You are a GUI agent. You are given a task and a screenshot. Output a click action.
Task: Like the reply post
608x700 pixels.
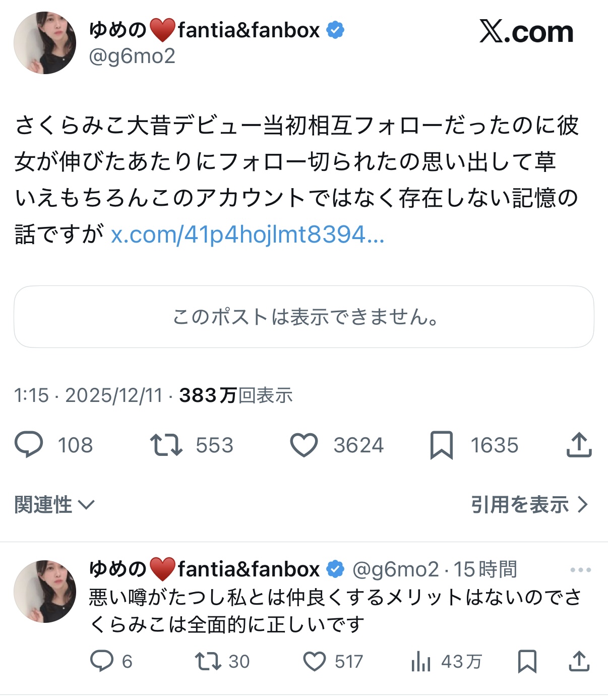315,661
